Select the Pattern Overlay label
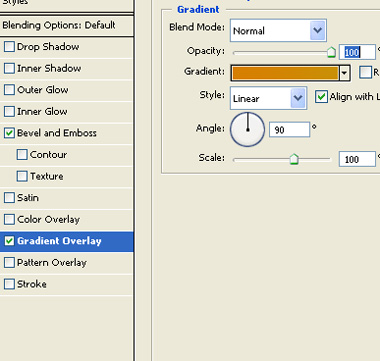The width and height of the screenshot is (380, 361). (x=52, y=263)
